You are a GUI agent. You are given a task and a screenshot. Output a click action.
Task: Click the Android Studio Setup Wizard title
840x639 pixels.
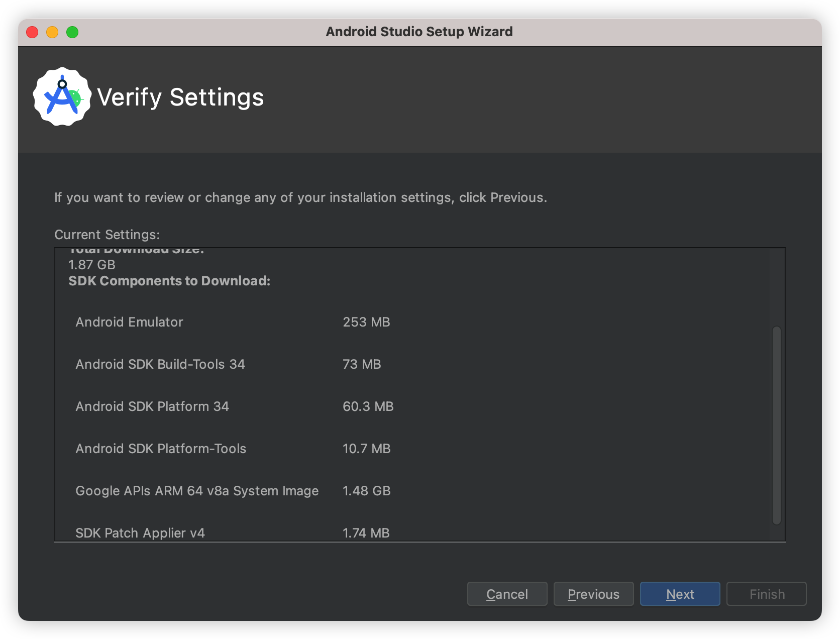click(419, 32)
